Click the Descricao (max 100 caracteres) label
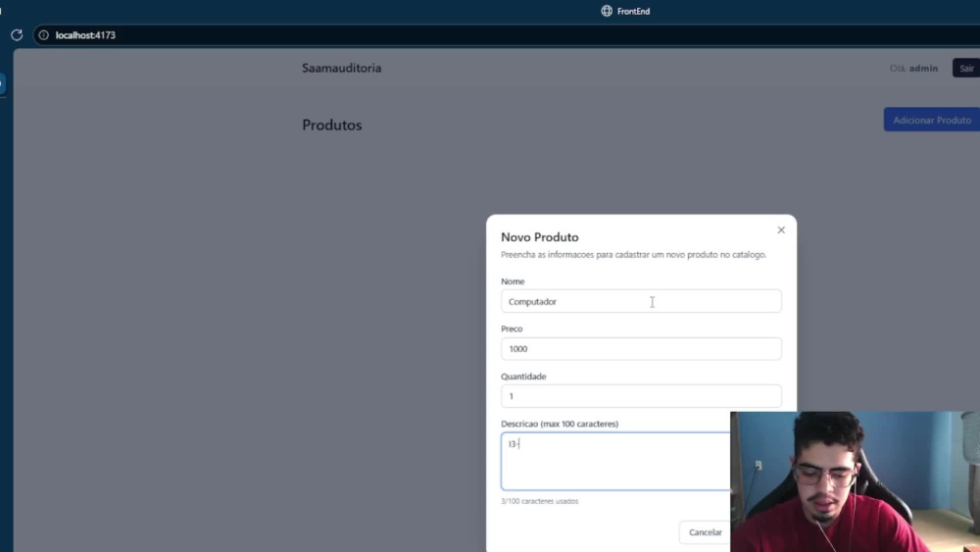 coord(560,424)
